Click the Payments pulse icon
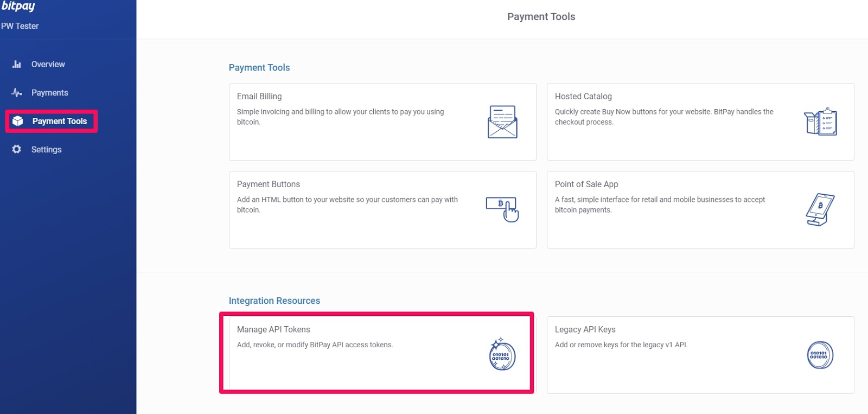The height and width of the screenshot is (414, 868). click(x=17, y=93)
